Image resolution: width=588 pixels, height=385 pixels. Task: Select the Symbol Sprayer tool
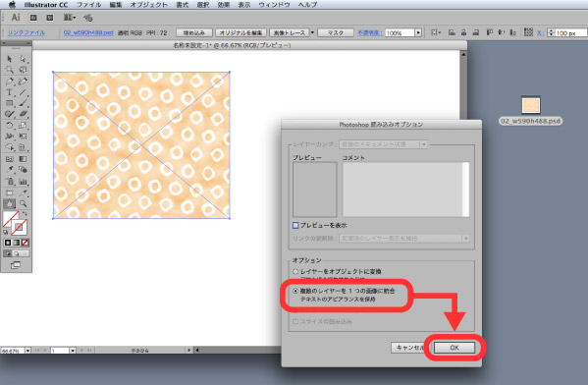(10, 182)
